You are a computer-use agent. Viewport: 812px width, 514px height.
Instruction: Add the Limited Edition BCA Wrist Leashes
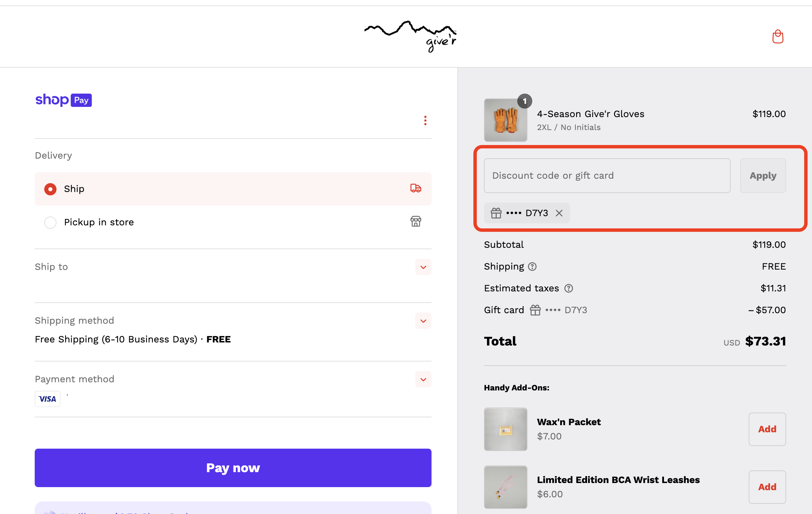click(767, 487)
